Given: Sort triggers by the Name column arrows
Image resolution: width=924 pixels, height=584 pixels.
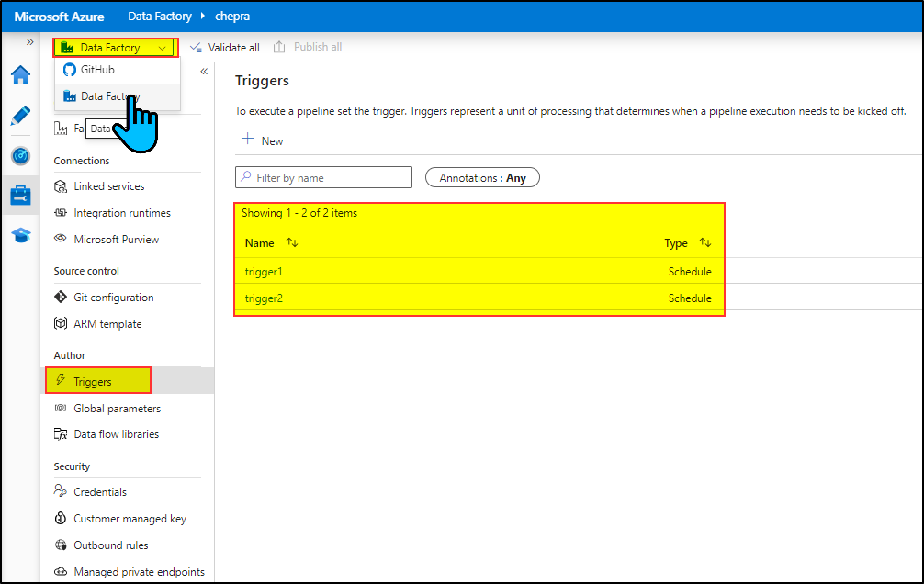Looking at the screenshot, I should tap(292, 242).
